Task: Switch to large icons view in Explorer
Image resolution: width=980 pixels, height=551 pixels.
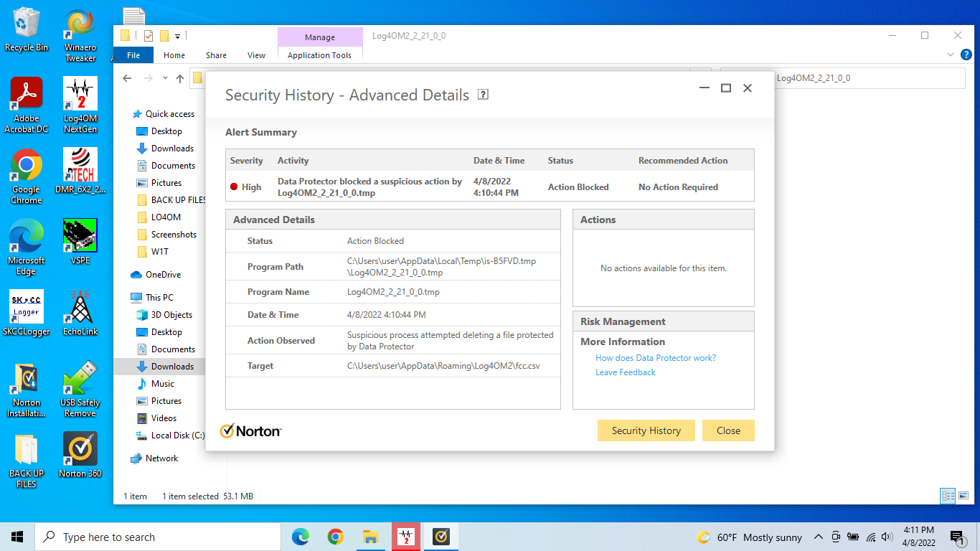Action: [x=963, y=496]
